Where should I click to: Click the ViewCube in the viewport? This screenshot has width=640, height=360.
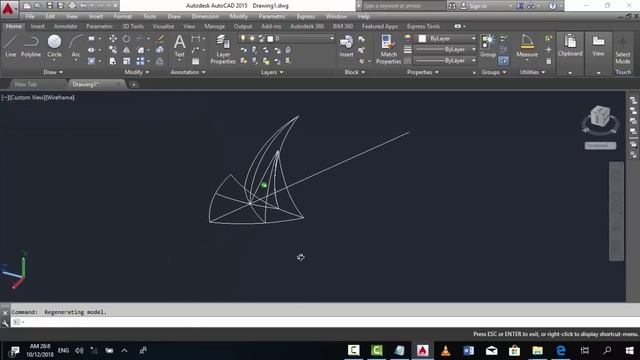pyautogui.click(x=600, y=117)
